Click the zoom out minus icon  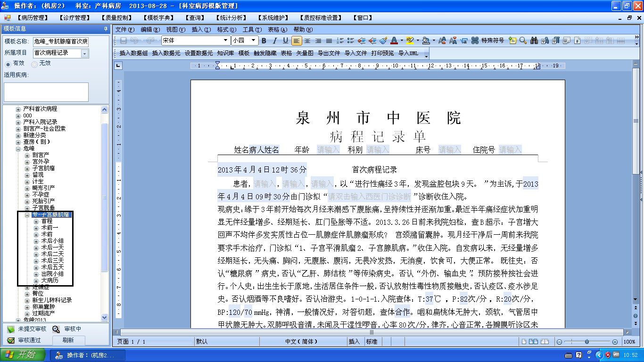559,342
